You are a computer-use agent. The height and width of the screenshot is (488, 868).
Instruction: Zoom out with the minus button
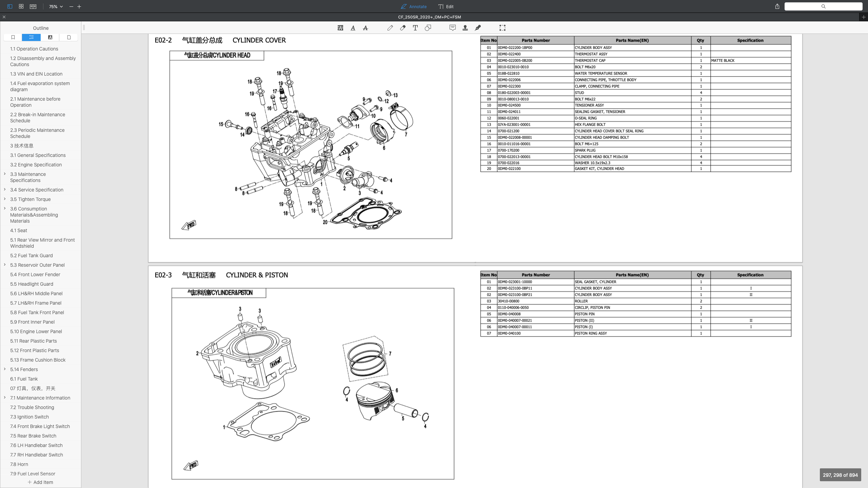(x=71, y=6)
